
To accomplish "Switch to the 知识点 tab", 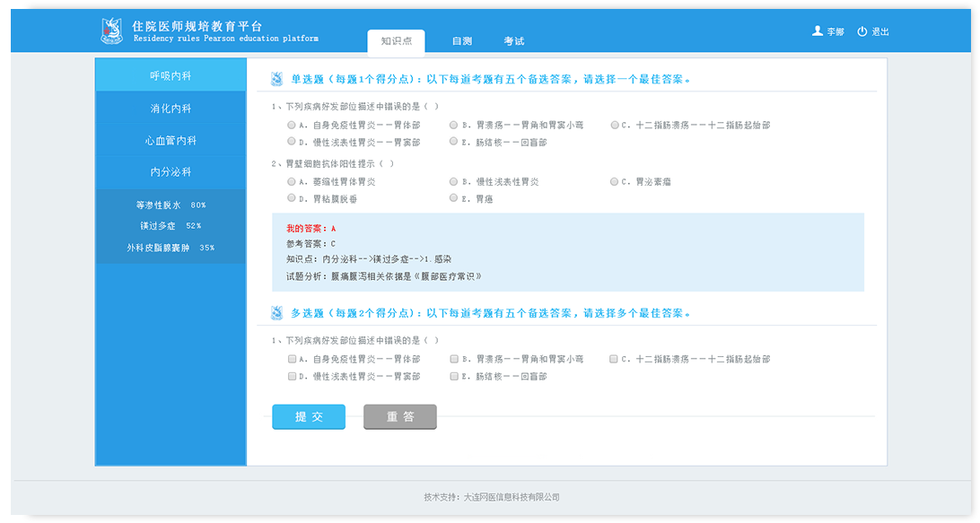I will [x=397, y=41].
